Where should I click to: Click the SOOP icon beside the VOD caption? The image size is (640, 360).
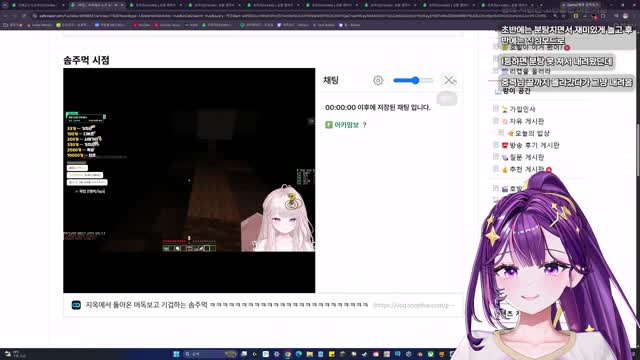76,305
